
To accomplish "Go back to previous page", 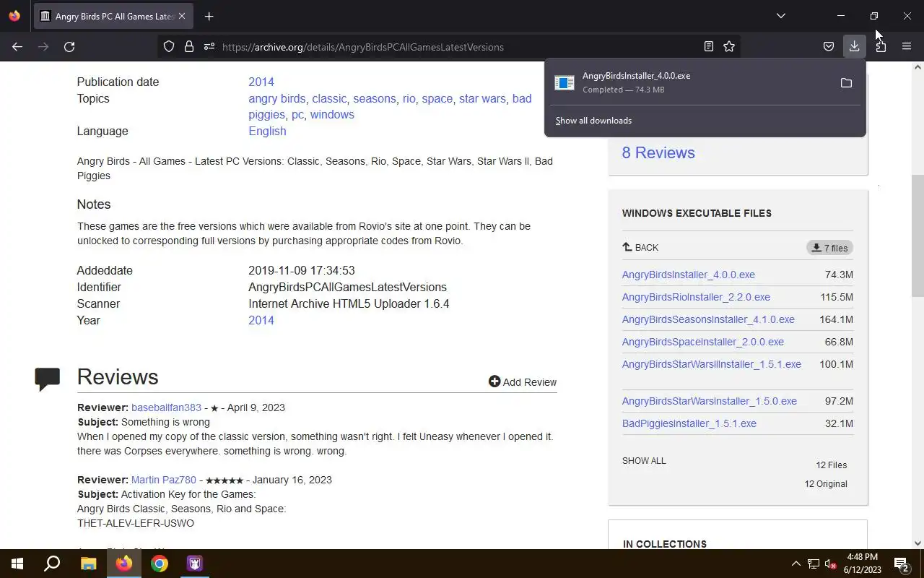I will point(17,46).
